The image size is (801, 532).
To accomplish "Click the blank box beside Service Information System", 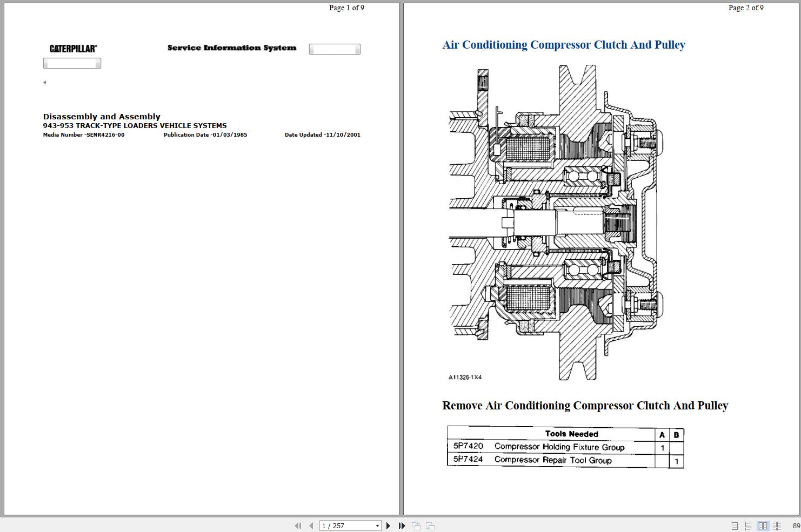I will [335, 49].
